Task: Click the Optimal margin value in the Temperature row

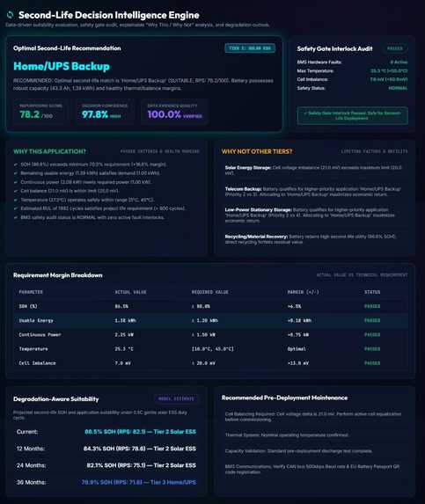Action: (x=297, y=348)
